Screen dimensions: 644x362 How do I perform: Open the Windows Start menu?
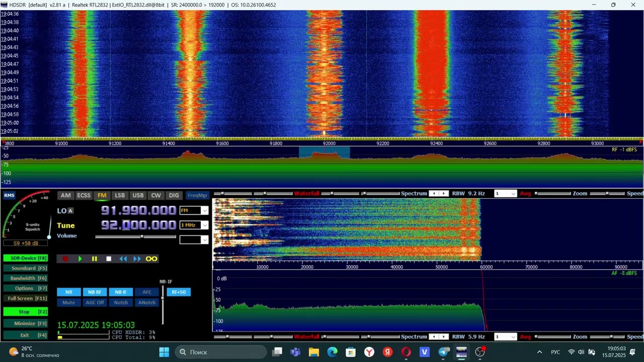tap(164, 352)
